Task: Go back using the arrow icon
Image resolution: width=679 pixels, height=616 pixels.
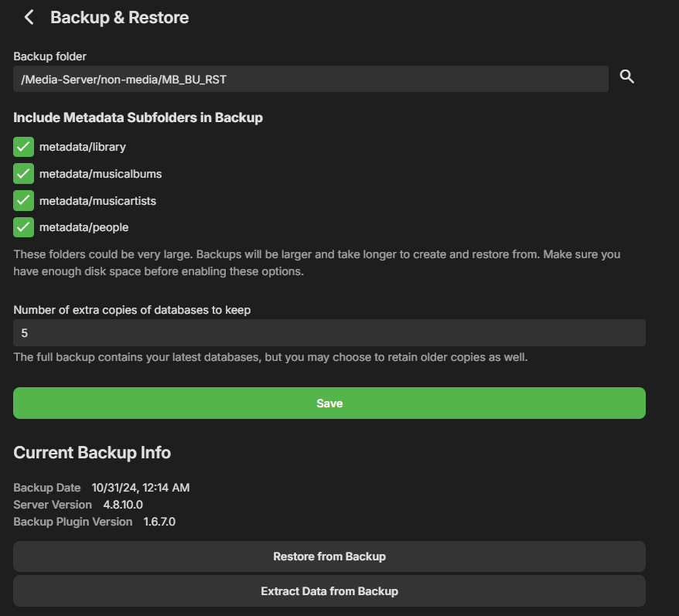Action: point(29,17)
